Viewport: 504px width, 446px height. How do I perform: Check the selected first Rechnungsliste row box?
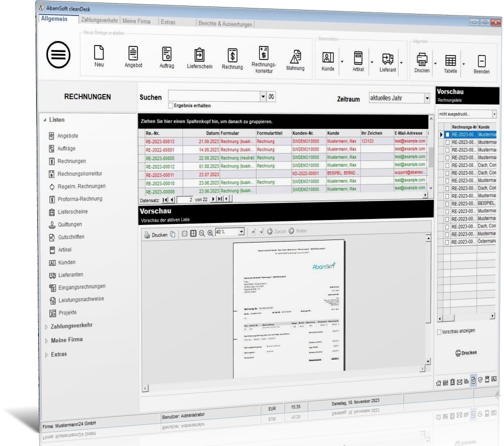447,135
